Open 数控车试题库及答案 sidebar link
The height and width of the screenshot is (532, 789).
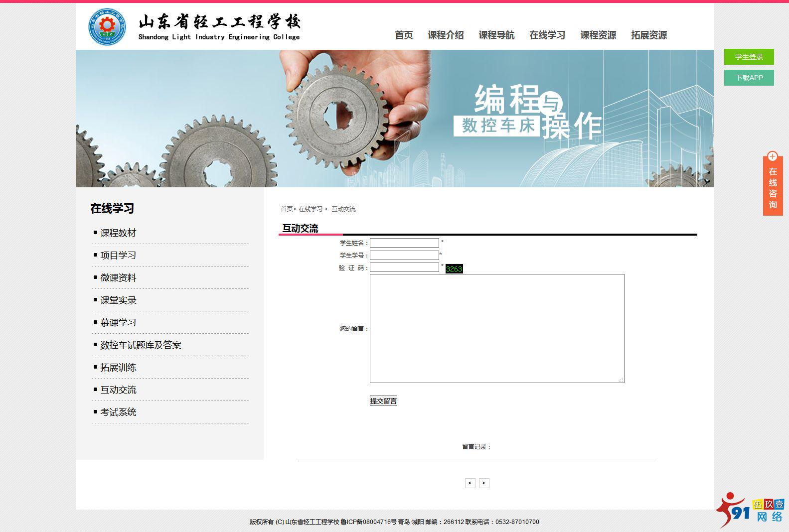point(141,345)
